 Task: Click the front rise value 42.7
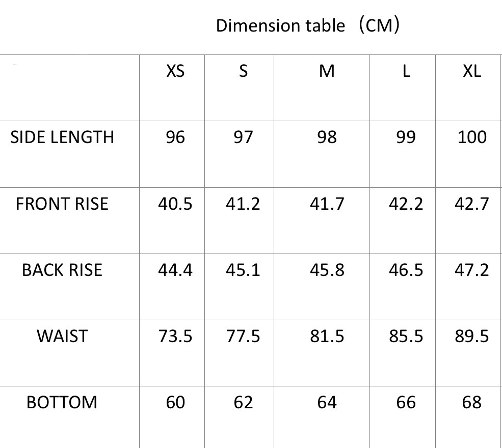472,204
